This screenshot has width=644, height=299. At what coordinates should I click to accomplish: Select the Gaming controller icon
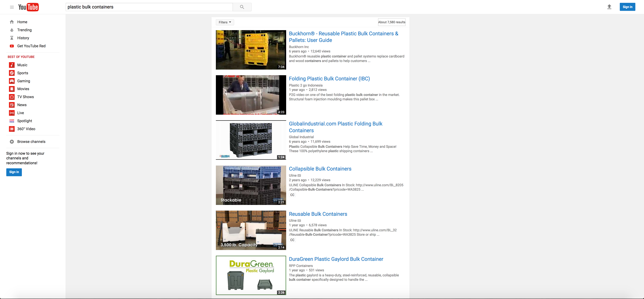12,81
